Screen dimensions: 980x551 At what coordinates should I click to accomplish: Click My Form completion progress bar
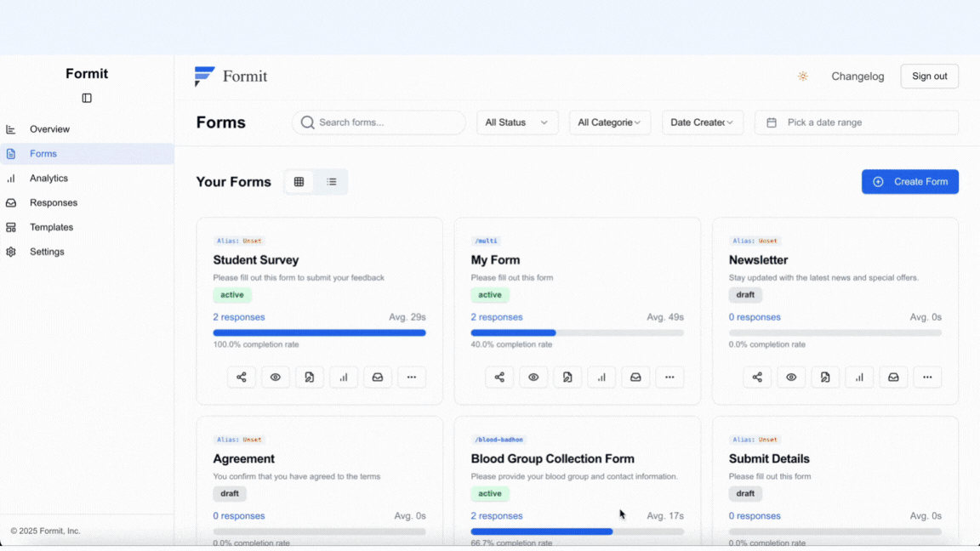(577, 333)
